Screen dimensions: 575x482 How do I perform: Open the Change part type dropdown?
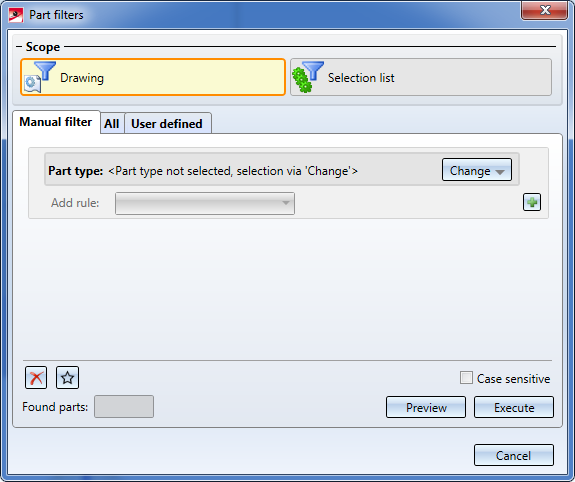[x=477, y=170]
